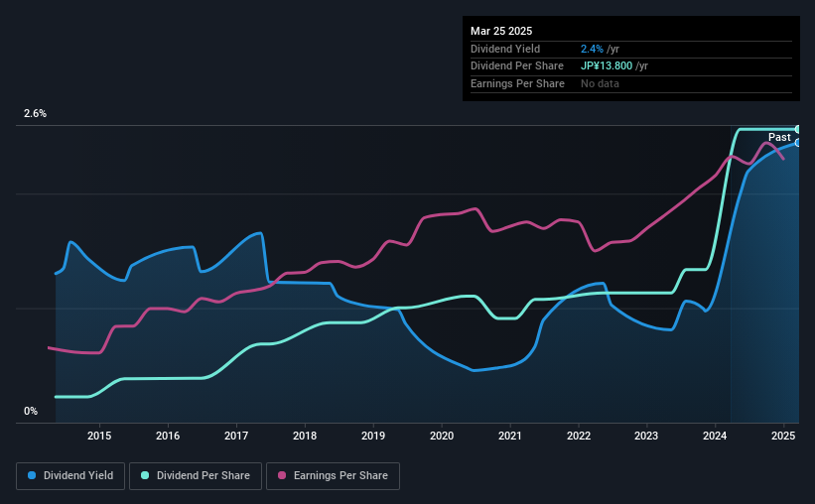The height and width of the screenshot is (504, 815).
Task: Click the 'No data' Earnings tooltip value
Action: 600,84
